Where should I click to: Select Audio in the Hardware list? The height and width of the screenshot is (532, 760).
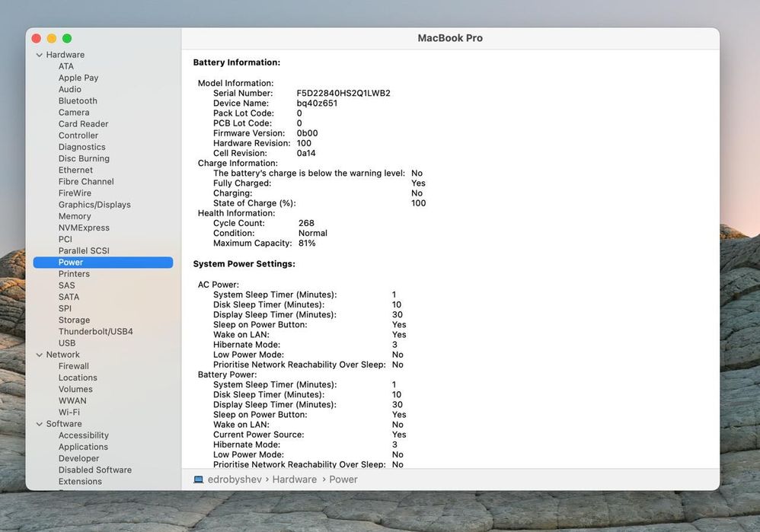(x=70, y=89)
